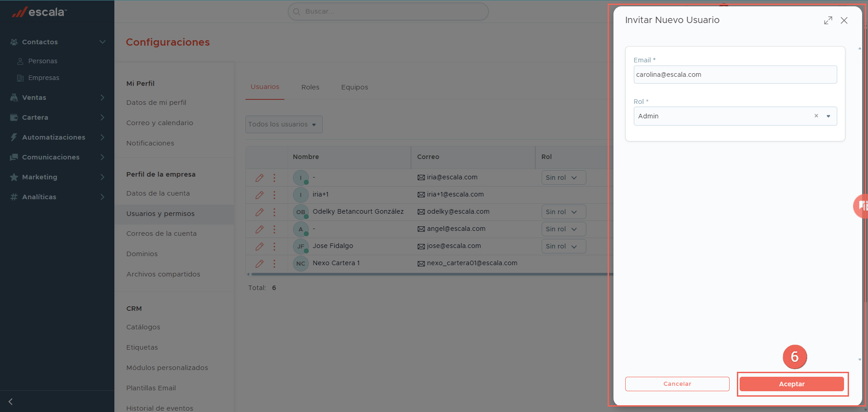Open Sin rol dropdown for iria@escala.com

564,178
